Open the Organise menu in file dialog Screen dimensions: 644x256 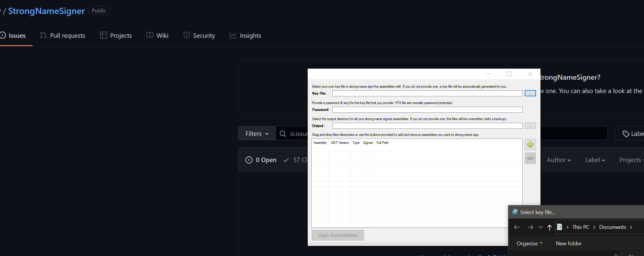coord(529,243)
